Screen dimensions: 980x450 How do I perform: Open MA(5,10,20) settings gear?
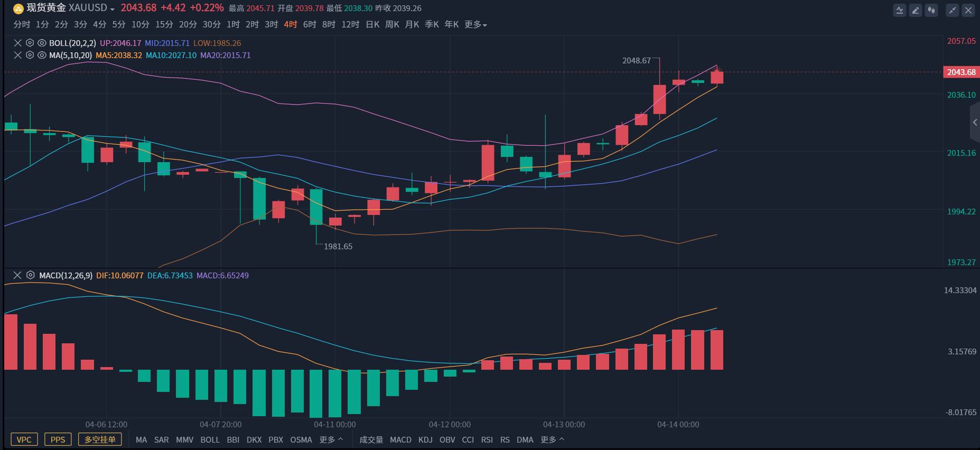[30, 55]
